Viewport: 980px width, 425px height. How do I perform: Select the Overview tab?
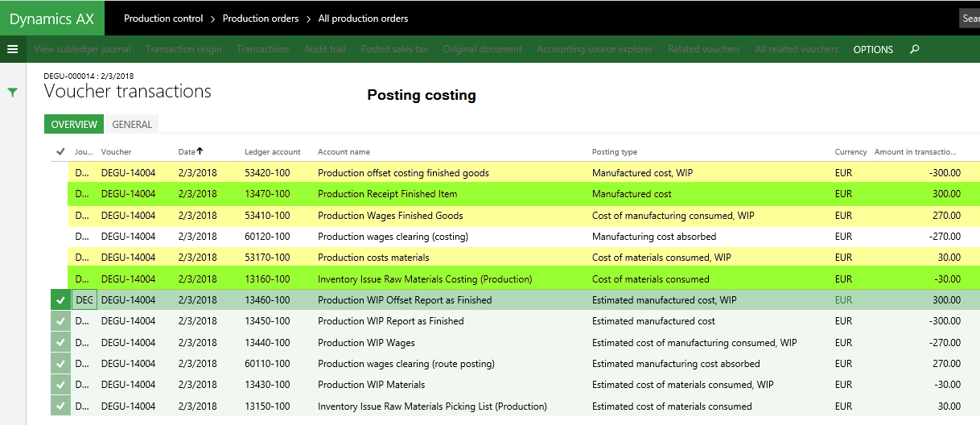click(74, 124)
